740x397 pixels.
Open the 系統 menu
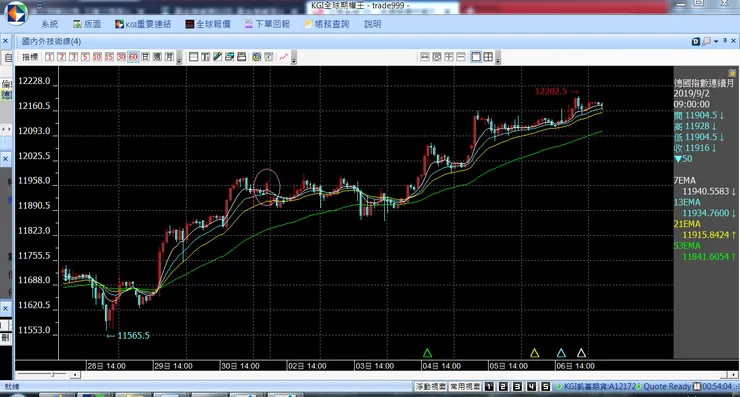[x=50, y=24]
